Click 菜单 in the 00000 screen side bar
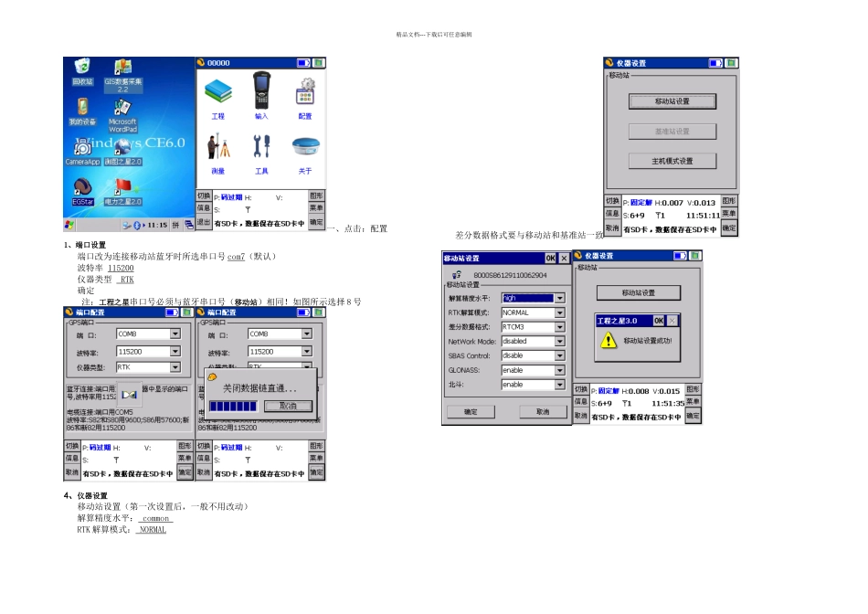The width and height of the screenshot is (868, 614). [x=317, y=208]
